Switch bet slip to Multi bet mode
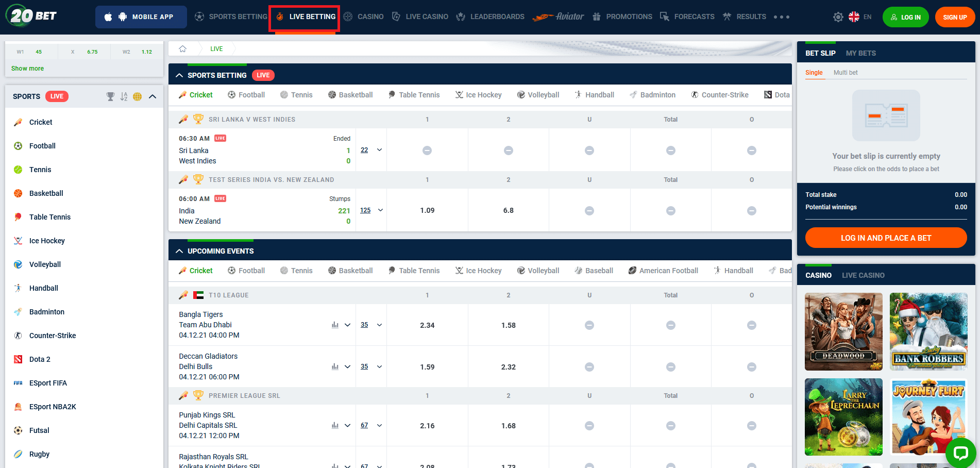Viewport: 980px width, 468px height. [846, 73]
